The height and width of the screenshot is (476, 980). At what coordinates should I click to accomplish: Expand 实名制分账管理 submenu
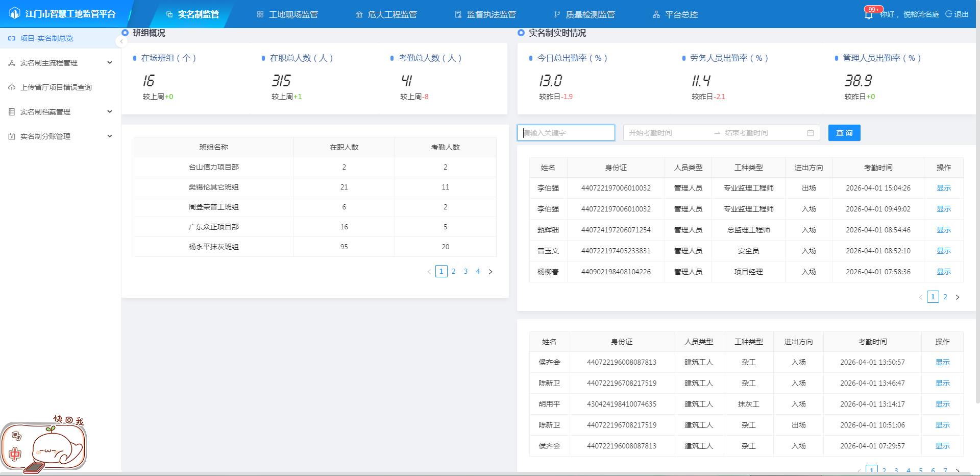[x=109, y=136]
